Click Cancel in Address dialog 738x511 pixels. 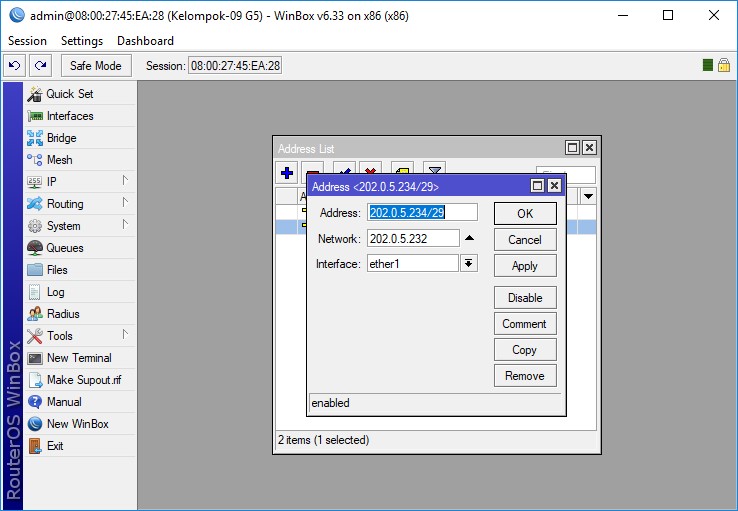(x=525, y=240)
